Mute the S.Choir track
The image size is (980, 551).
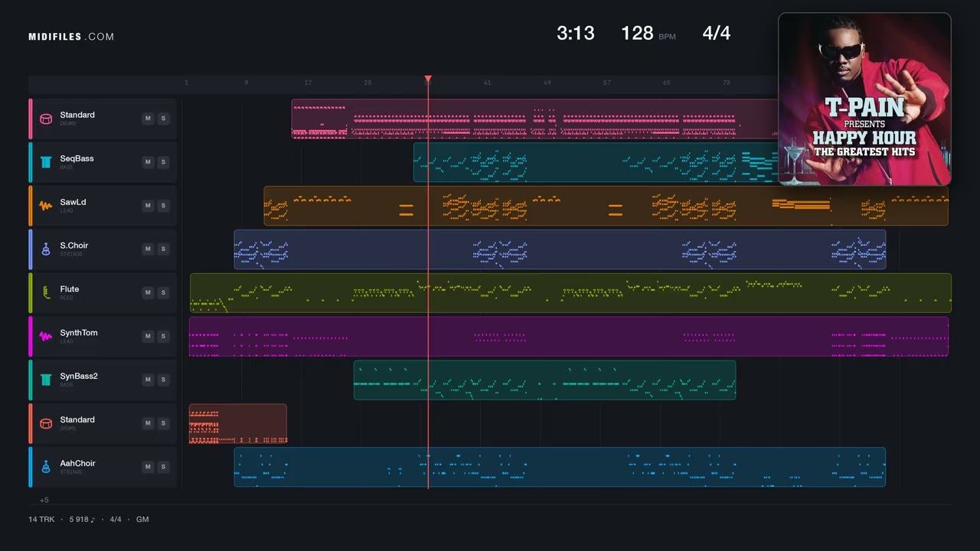pyautogui.click(x=148, y=249)
